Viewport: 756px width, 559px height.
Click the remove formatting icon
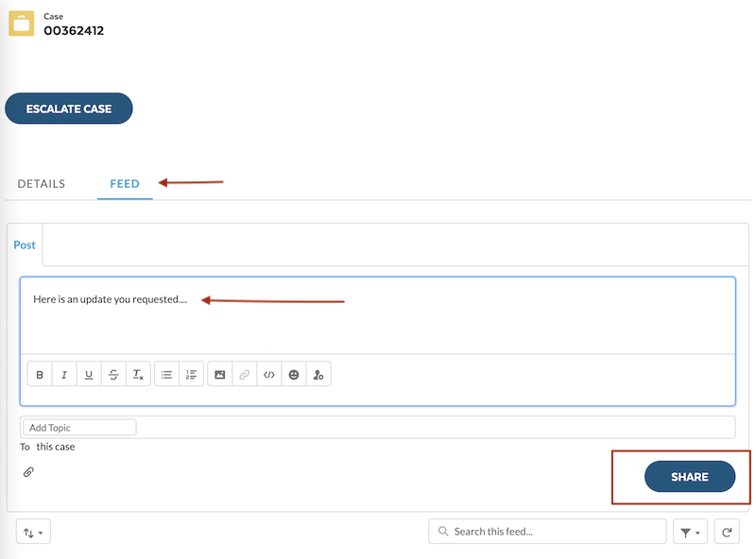coord(138,375)
